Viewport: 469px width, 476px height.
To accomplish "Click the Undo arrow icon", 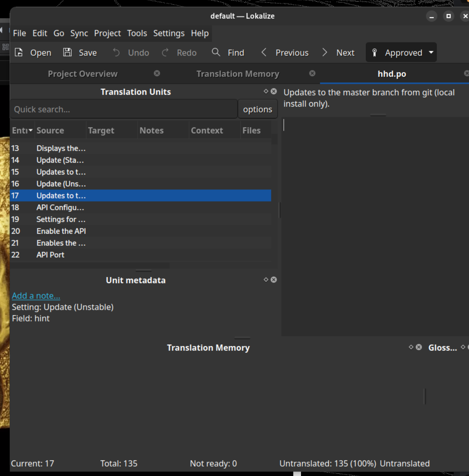I will click(116, 52).
